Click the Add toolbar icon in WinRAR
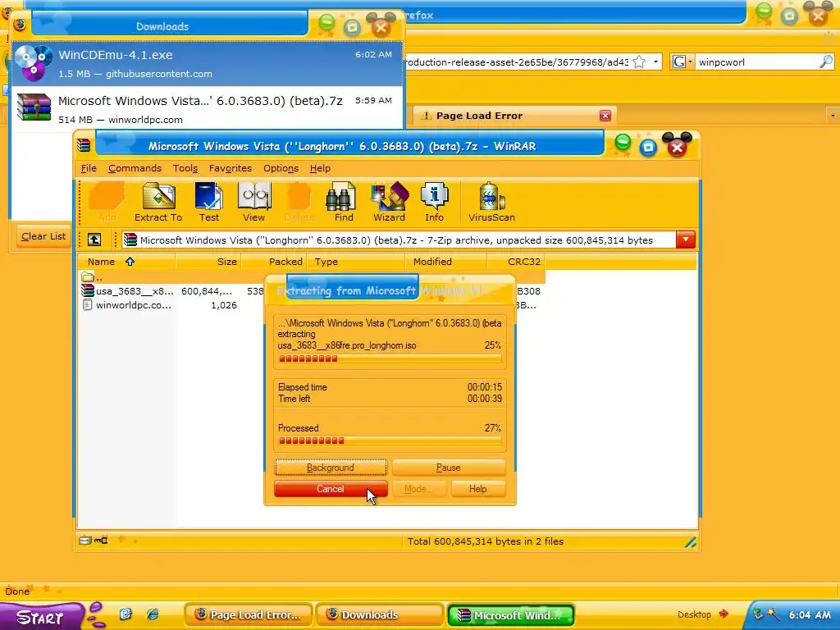 pyautogui.click(x=107, y=202)
